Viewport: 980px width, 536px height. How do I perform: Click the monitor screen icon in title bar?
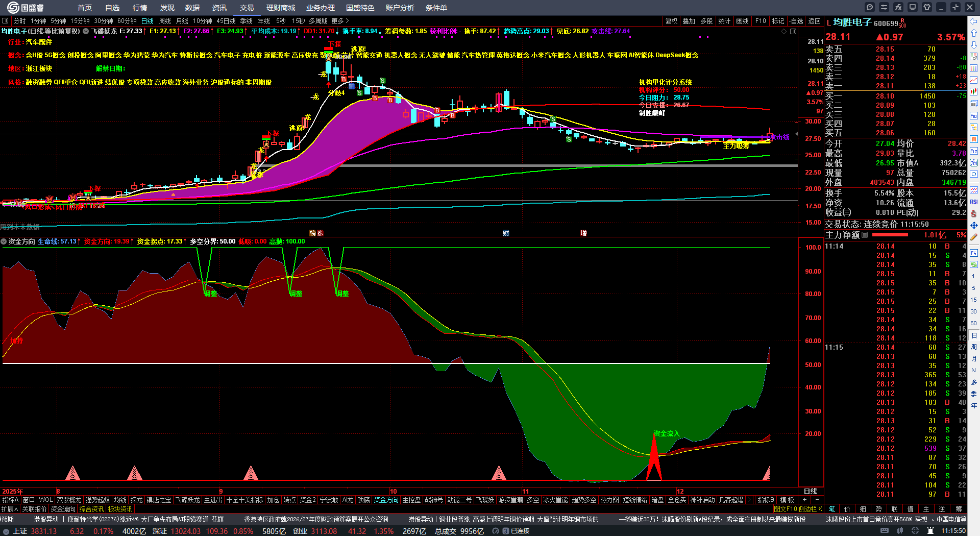(x=913, y=7)
